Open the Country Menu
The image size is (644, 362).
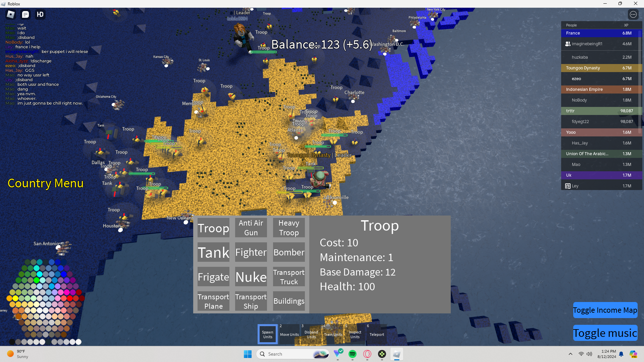tap(45, 183)
